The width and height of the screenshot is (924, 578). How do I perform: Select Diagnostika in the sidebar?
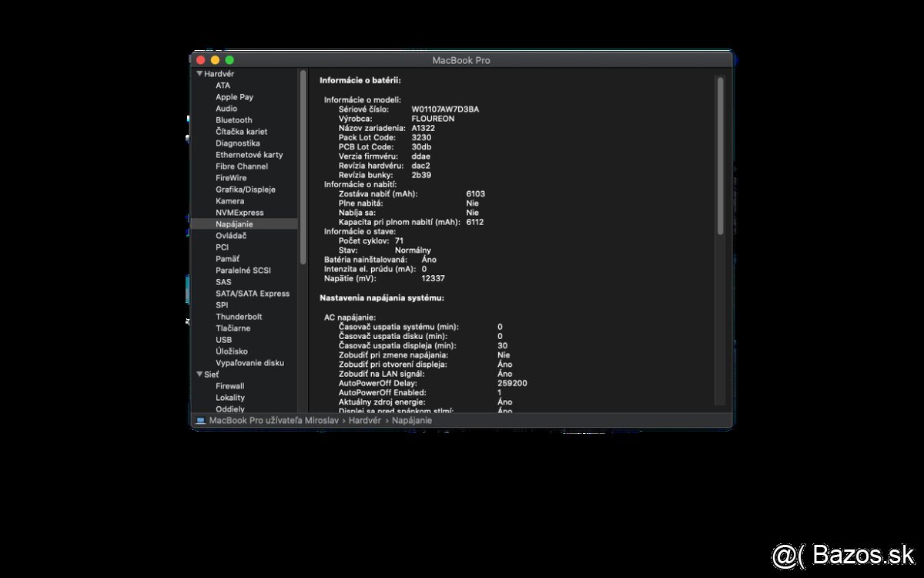(237, 143)
